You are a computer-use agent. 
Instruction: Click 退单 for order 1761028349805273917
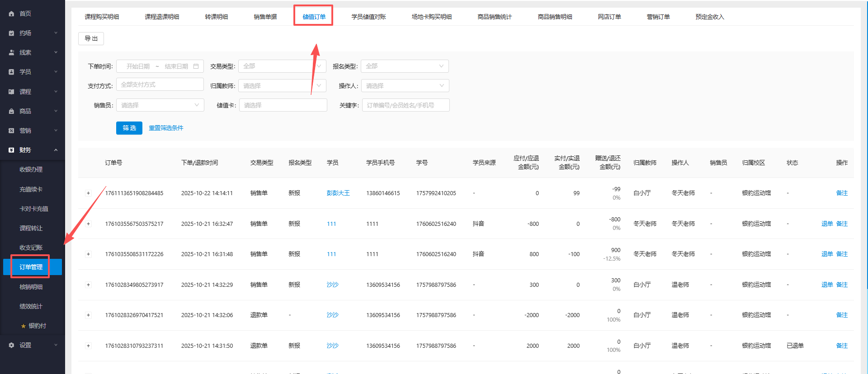pyautogui.click(x=827, y=285)
